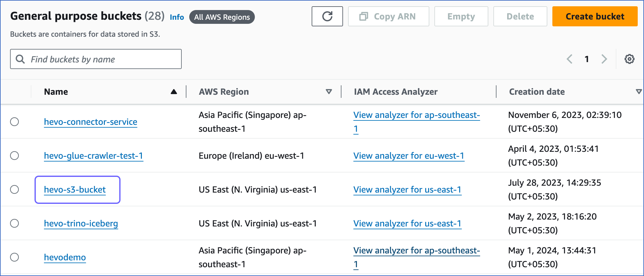Sort by Name ascending arrow
The image size is (644, 276).
tap(174, 92)
